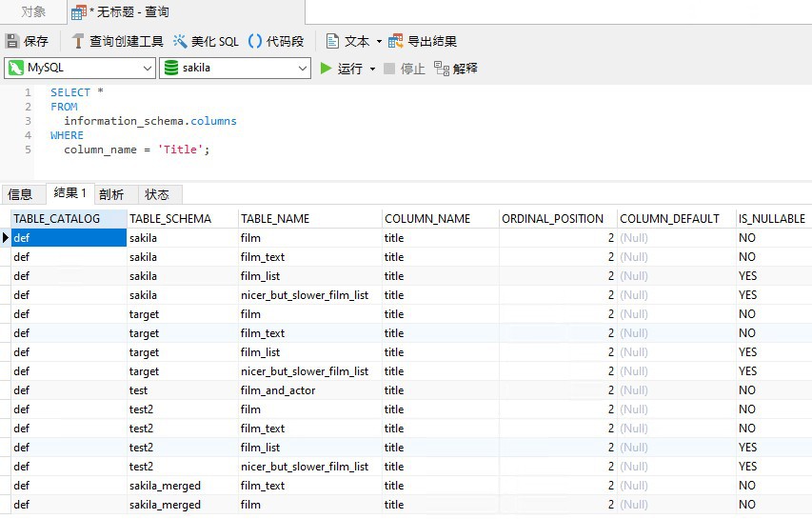Click ordinal position 2 in film_and_actor row
Image resolution: width=812 pixels, height=519 pixels.
558,390
